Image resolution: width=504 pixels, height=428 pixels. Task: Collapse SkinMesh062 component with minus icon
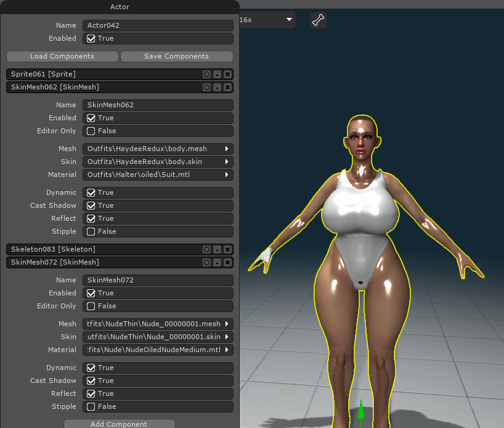[217, 87]
